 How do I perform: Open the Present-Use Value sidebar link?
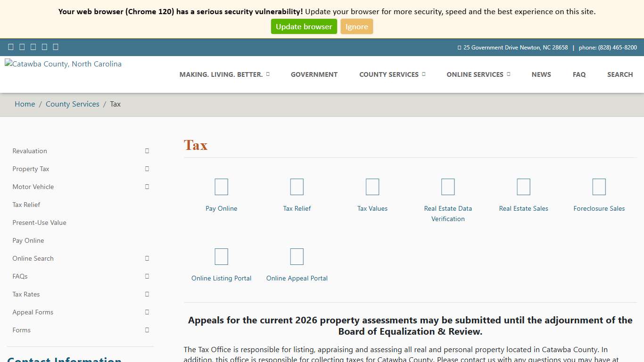pyautogui.click(x=40, y=222)
